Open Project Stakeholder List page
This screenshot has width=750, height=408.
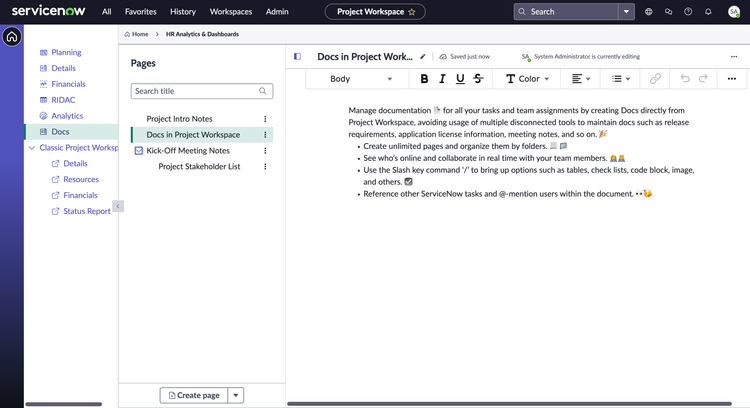point(199,166)
